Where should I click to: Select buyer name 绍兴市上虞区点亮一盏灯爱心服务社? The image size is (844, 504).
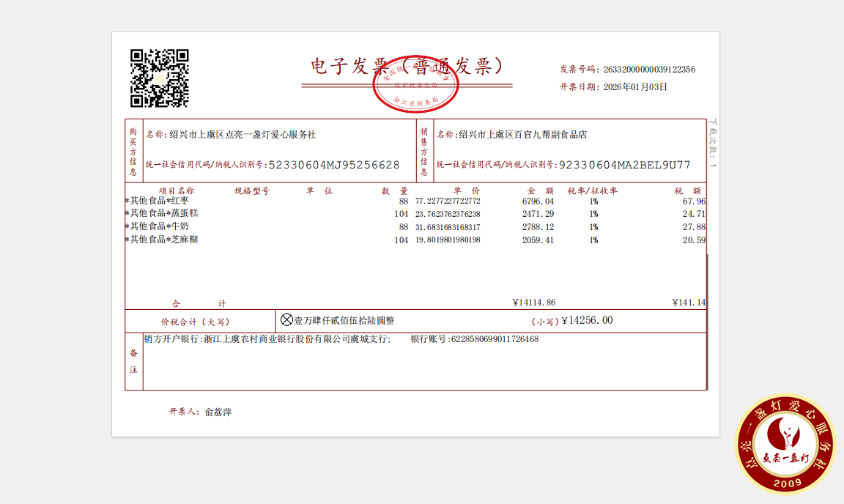(243, 135)
